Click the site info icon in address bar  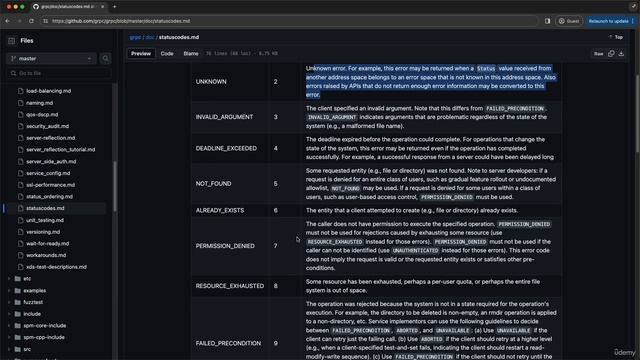(45, 21)
